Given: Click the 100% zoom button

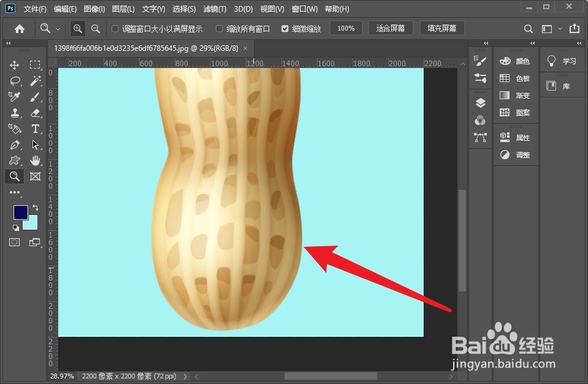Looking at the screenshot, I should point(346,28).
